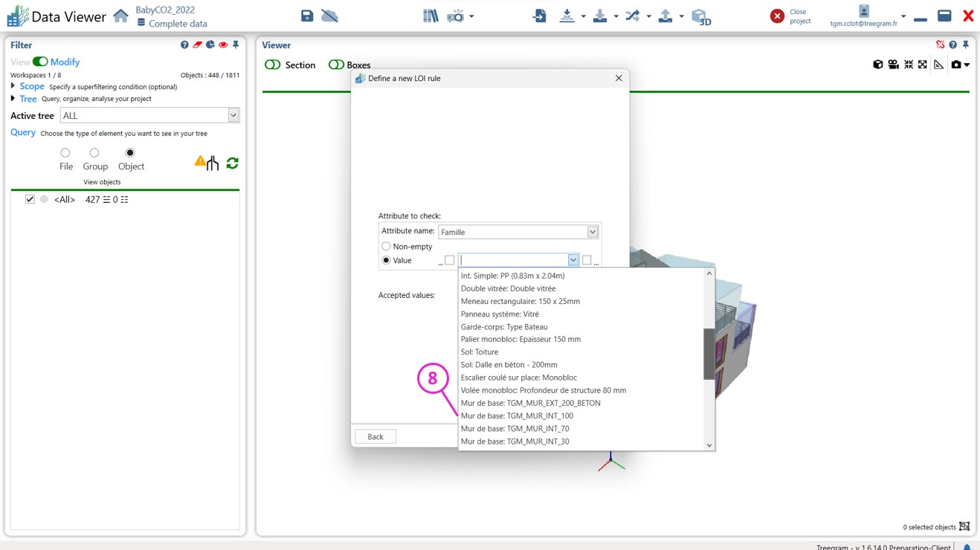Click the 3D view cube icon
The image size is (980, 550).
pos(700,16)
